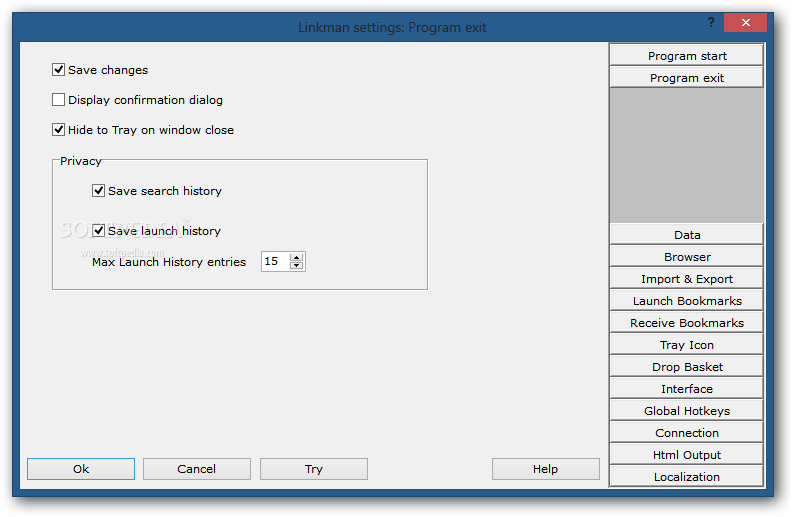Go to the Connection settings page
The height and width of the screenshot is (517, 794).
click(x=687, y=433)
